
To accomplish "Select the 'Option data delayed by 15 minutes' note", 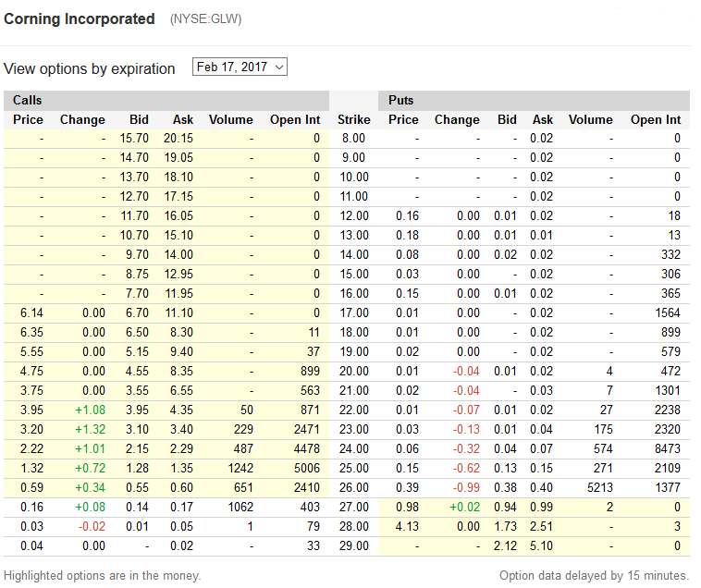I will point(594,575).
